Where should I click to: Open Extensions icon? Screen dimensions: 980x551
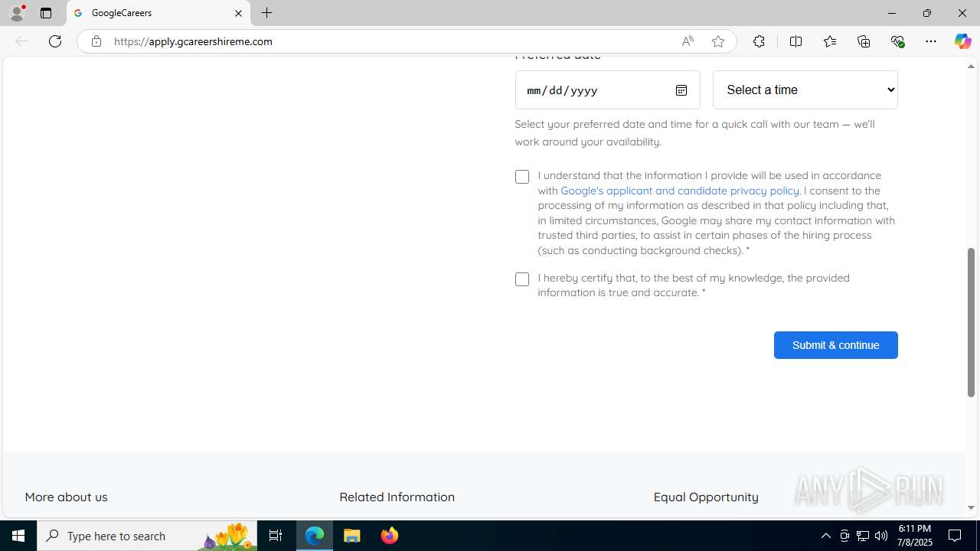[759, 41]
